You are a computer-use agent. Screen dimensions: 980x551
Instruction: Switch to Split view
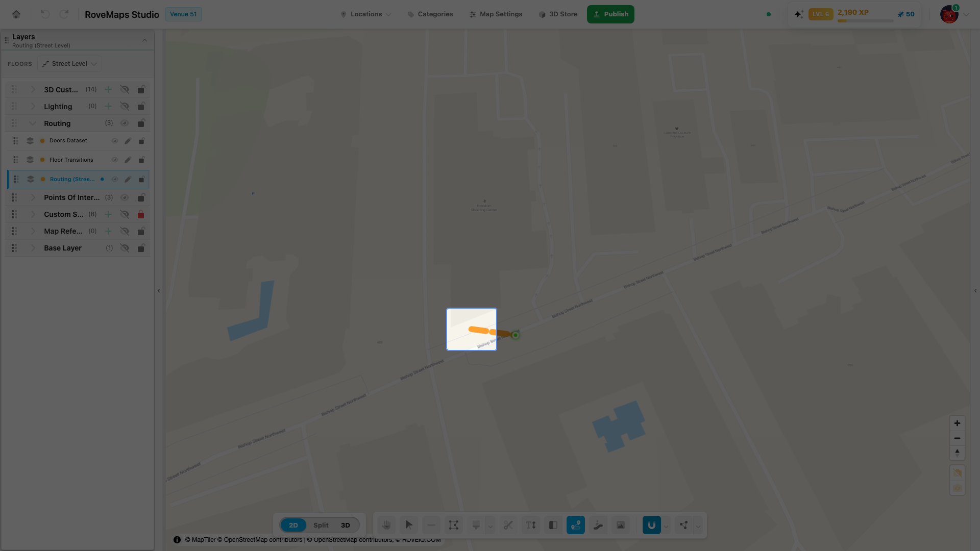tap(321, 525)
